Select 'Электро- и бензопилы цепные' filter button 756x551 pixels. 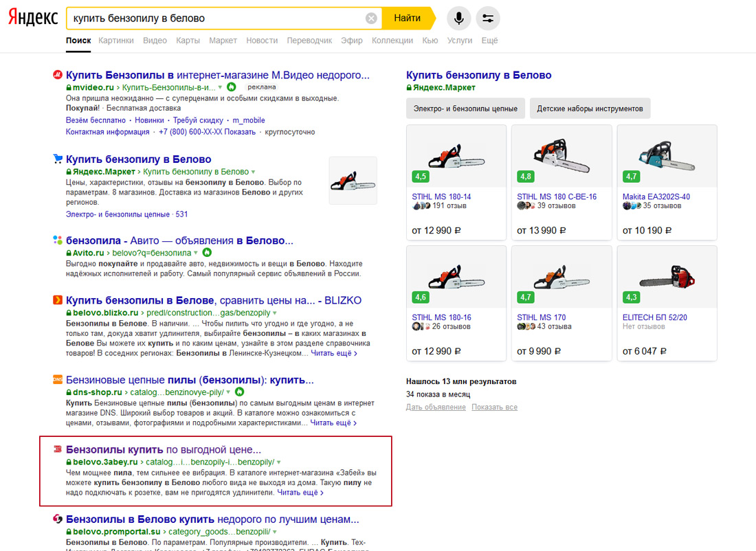466,109
